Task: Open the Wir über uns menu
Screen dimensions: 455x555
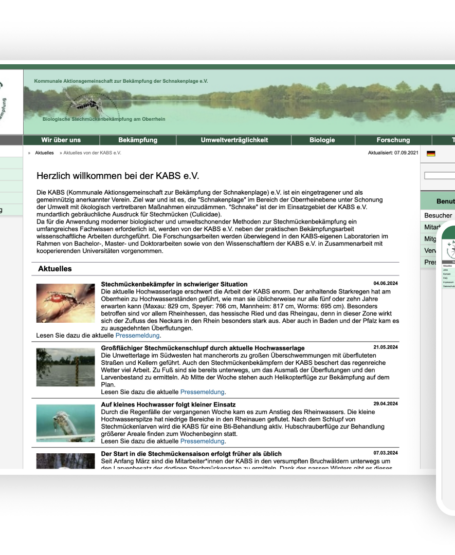Action: 61,140
